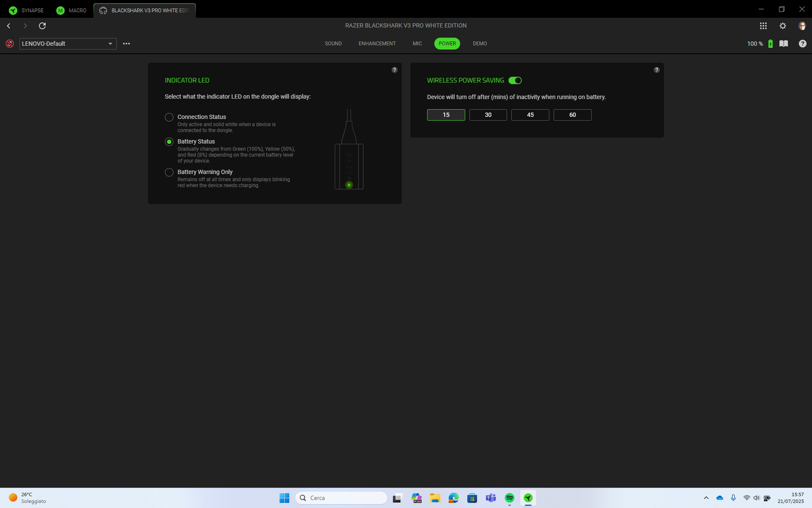Click the Windows search box
The image size is (812, 508).
(x=342, y=498)
